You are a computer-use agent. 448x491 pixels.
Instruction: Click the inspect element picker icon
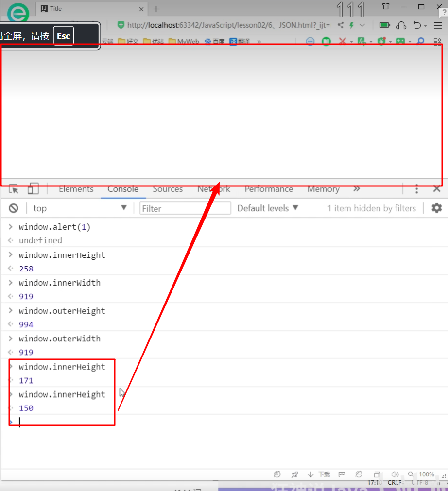tap(14, 189)
